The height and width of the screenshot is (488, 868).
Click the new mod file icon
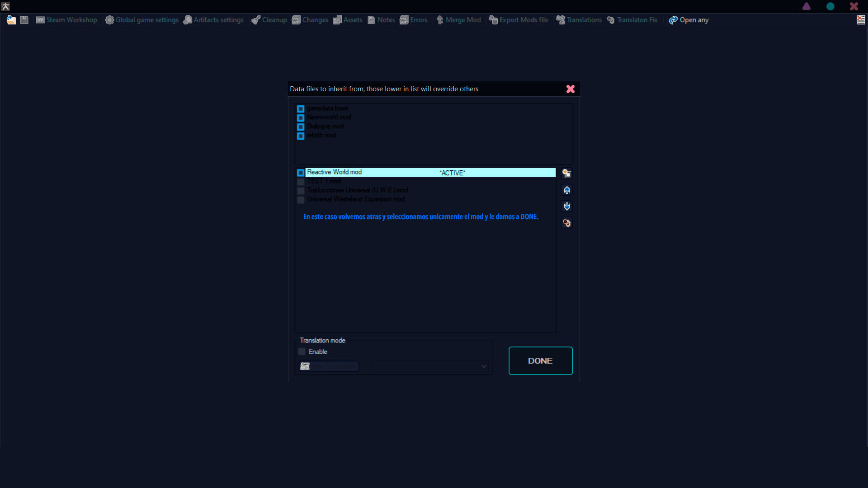566,174
